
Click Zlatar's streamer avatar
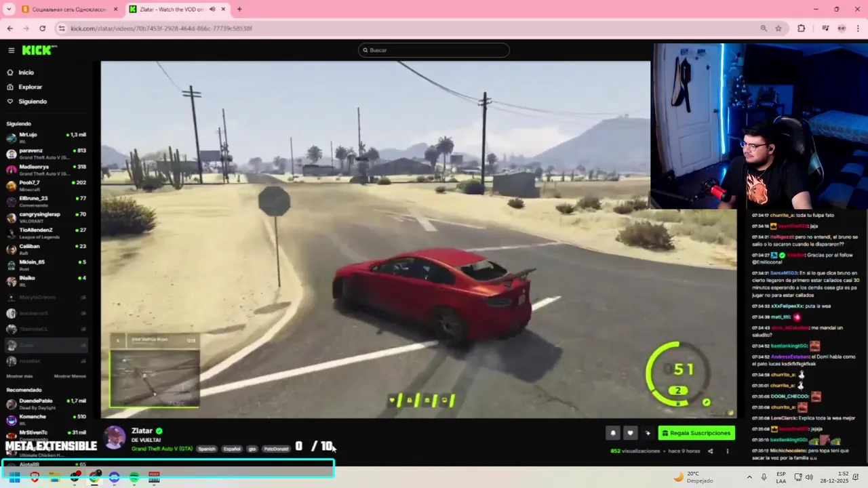[115, 438]
